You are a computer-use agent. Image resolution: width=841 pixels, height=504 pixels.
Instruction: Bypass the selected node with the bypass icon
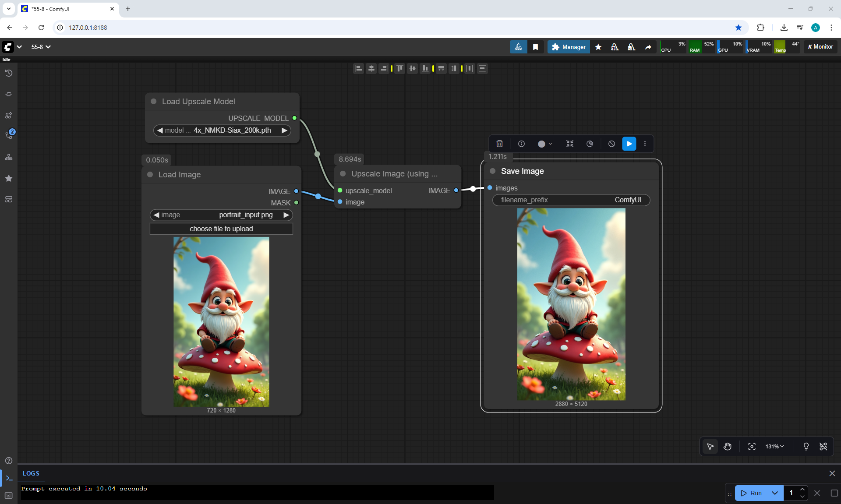pos(611,144)
